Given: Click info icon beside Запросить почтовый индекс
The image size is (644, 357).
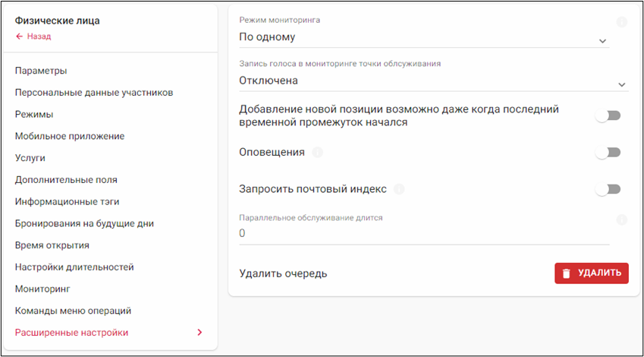Looking at the screenshot, I should [x=399, y=189].
